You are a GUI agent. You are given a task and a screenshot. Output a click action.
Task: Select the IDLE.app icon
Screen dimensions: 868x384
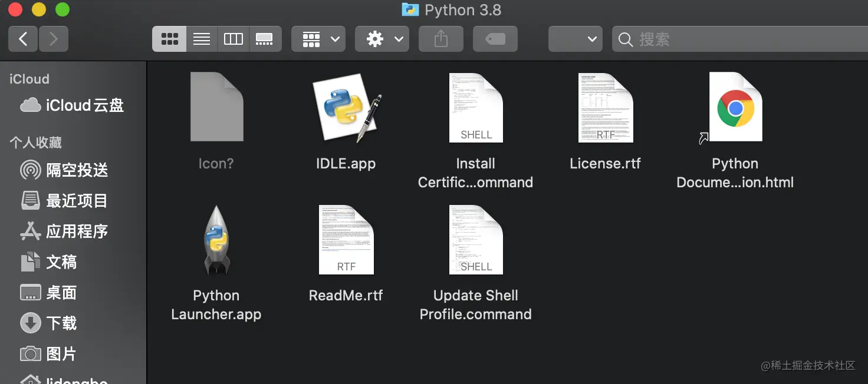tap(347, 108)
